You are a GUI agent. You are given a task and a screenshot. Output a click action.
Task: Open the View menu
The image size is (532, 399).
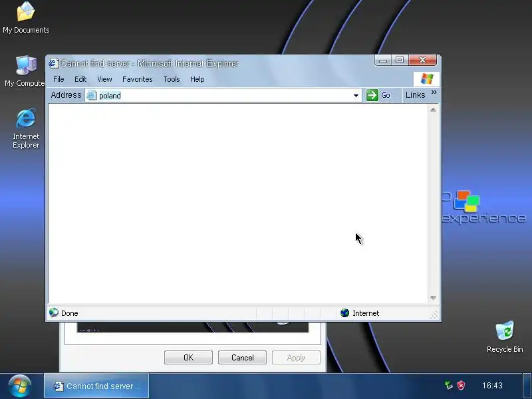point(104,79)
